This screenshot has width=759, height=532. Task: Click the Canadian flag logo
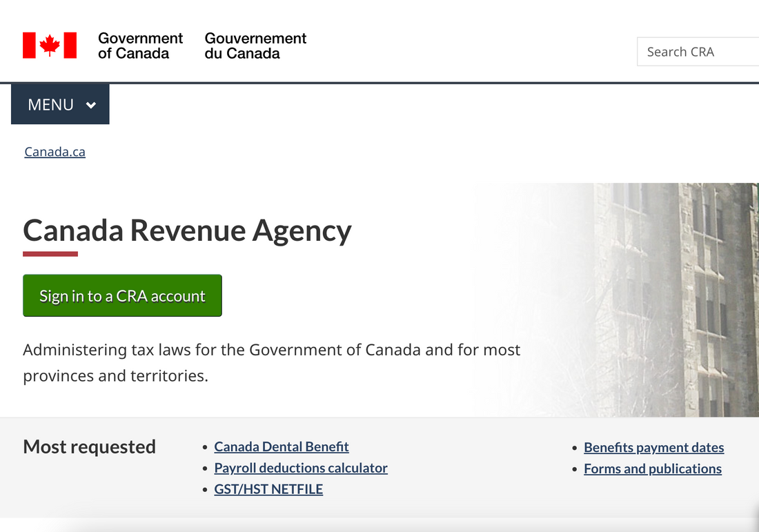(50, 46)
